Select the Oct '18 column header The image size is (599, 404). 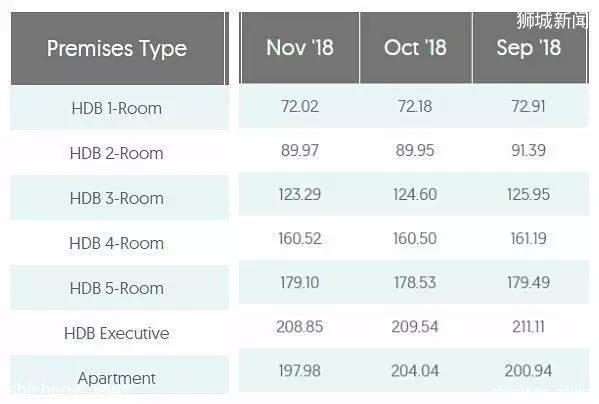point(415,48)
